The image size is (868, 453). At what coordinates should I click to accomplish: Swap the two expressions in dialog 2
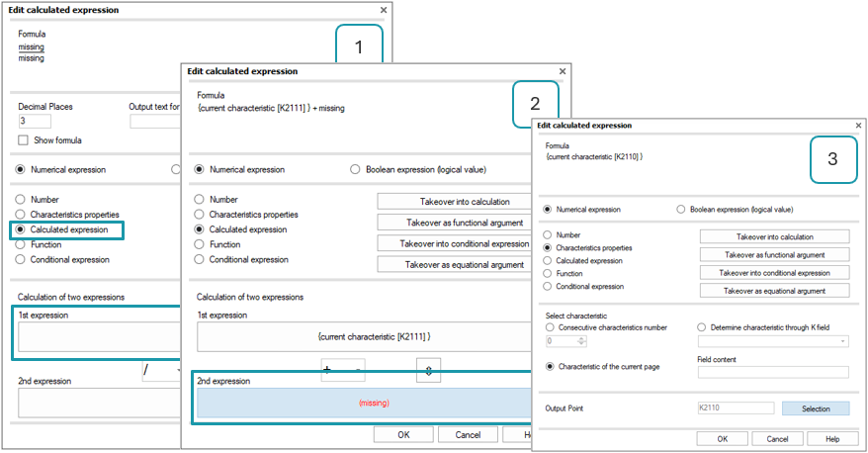(x=428, y=371)
